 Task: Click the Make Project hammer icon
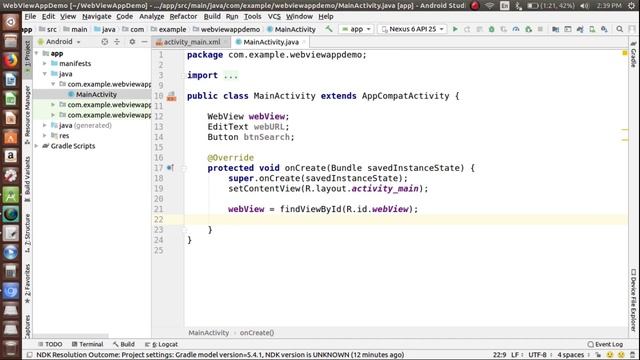(329, 29)
